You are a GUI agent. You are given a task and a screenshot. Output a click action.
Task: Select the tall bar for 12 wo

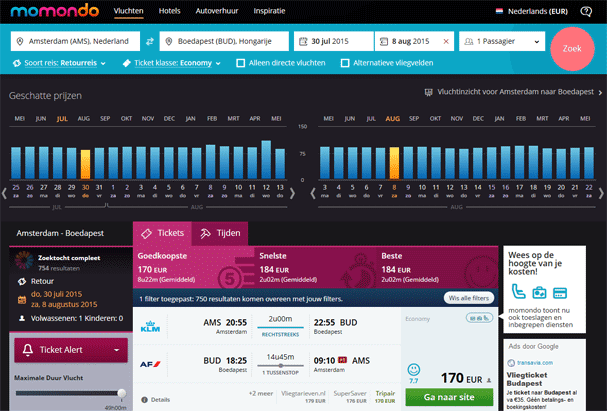(266, 159)
